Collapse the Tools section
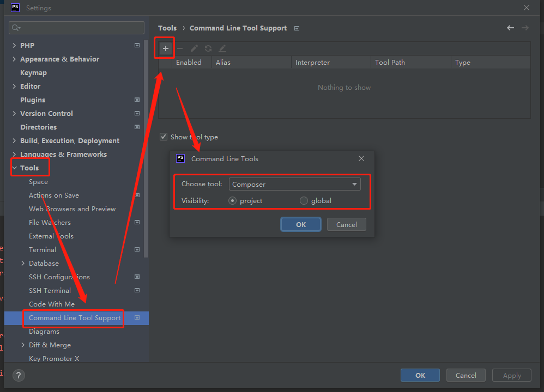This screenshot has height=392, width=544. [x=14, y=168]
